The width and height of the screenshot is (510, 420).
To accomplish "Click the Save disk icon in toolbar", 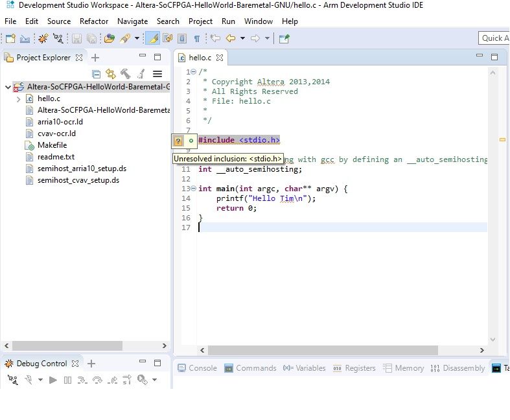I will click(76, 39).
